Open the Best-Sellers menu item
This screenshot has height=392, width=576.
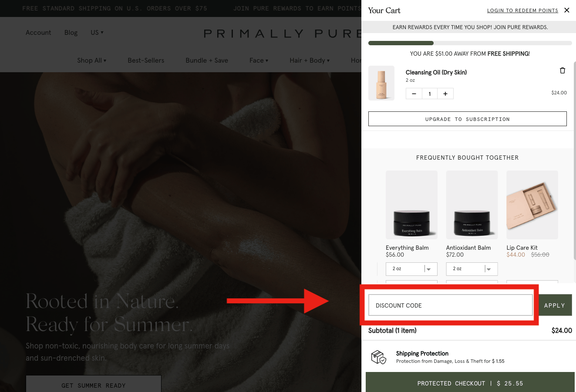pyautogui.click(x=146, y=60)
